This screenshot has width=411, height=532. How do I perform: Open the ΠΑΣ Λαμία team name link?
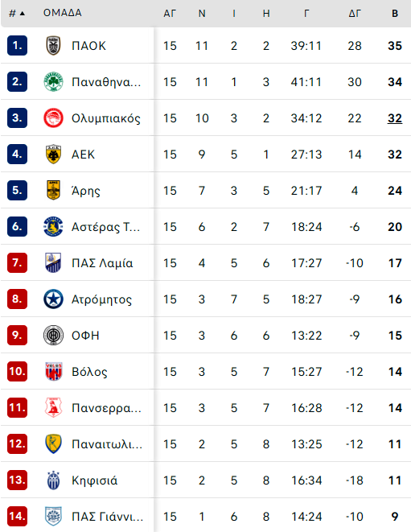[x=102, y=263]
